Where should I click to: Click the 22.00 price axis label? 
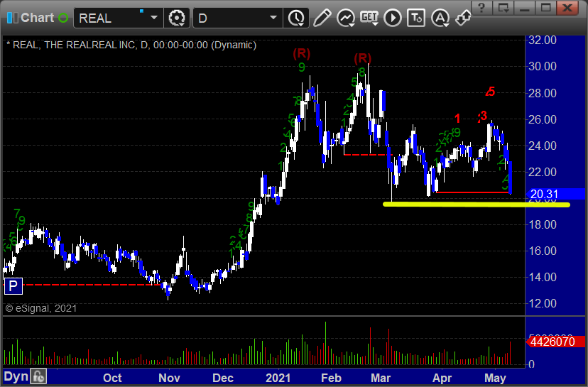point(543,172)
